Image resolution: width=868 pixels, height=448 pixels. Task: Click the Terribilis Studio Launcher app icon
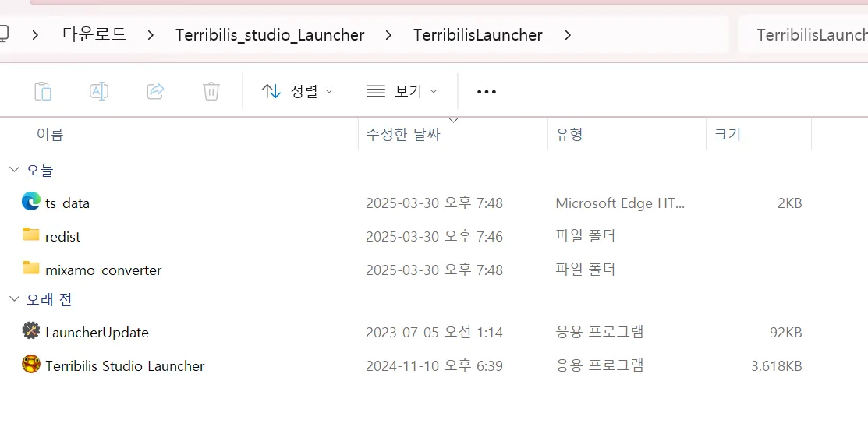coord(31,364)
